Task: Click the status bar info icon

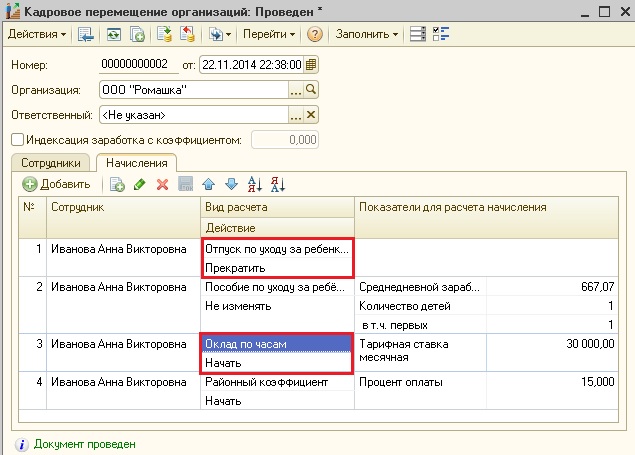Action: click(21, 444)
